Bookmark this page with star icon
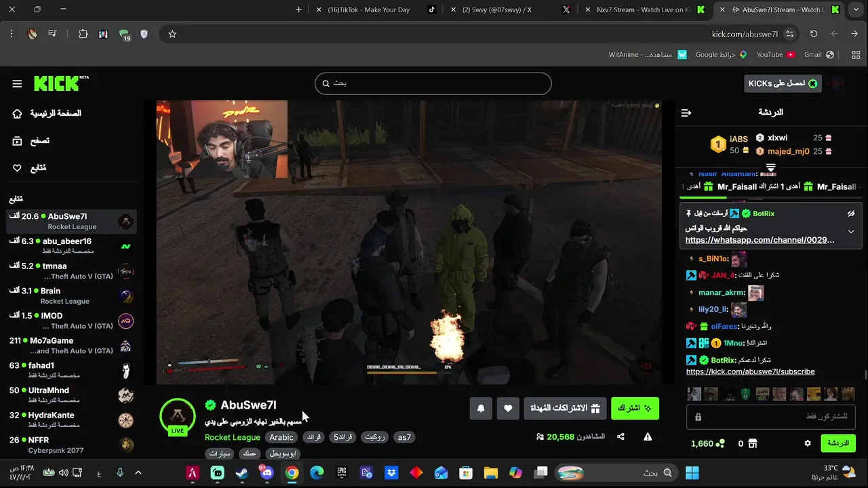868x488 pixels. 172,34
